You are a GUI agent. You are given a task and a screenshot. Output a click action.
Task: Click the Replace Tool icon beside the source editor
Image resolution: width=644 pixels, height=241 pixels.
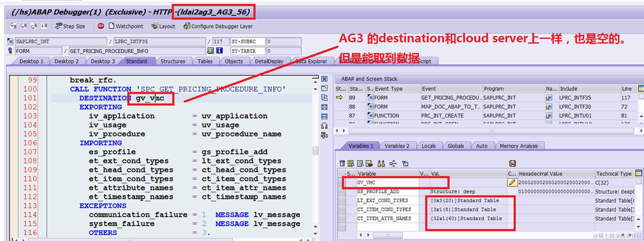pos(324,98)
